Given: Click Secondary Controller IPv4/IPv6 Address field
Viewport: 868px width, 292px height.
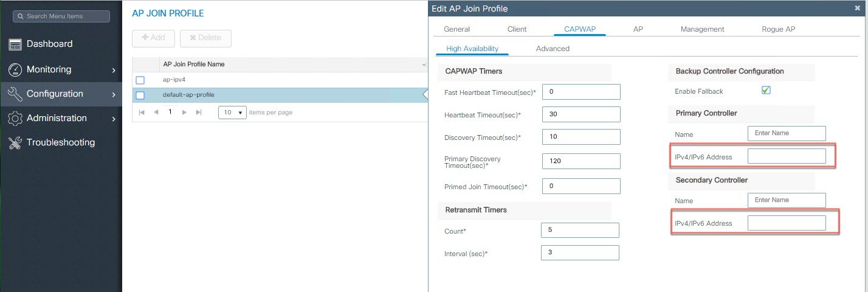Looking at the screenshot, I should pos(787,223).
